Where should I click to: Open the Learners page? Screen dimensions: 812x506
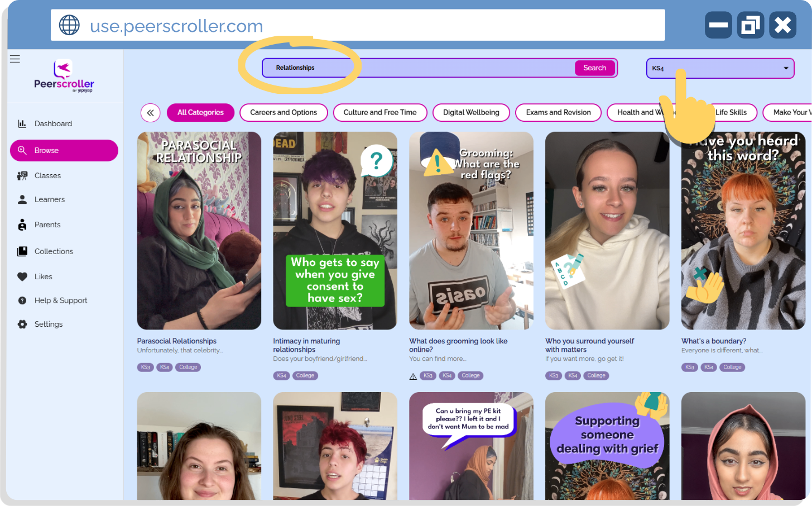point(50,199)
